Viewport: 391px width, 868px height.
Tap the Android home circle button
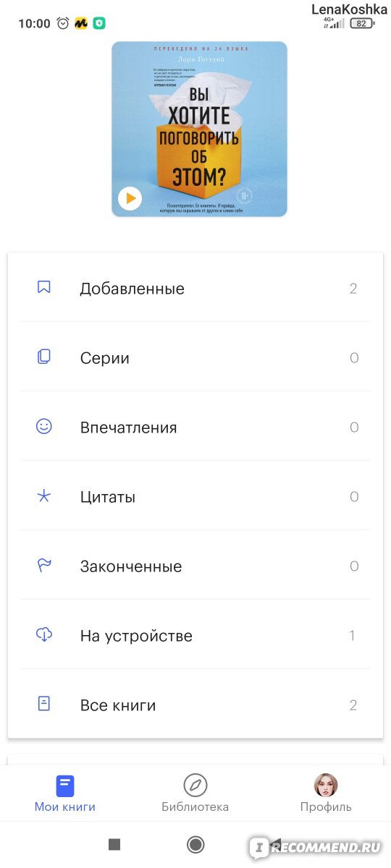pos(195,844)
